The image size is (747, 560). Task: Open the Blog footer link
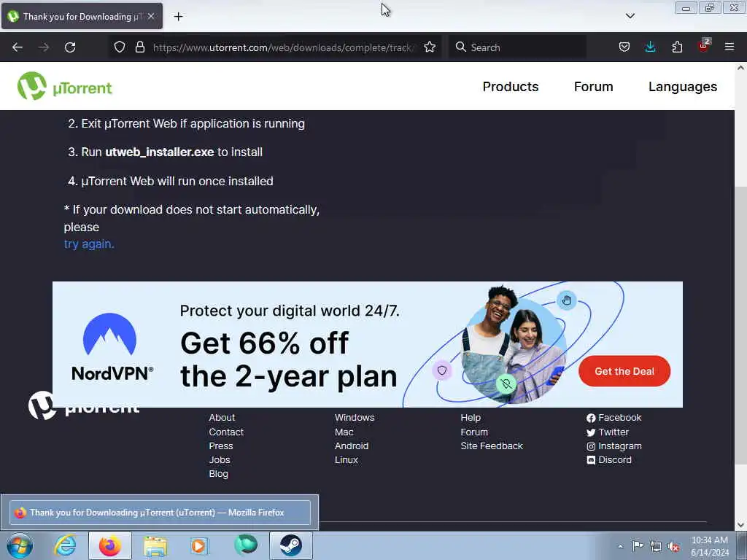click(x=218, y=474)
